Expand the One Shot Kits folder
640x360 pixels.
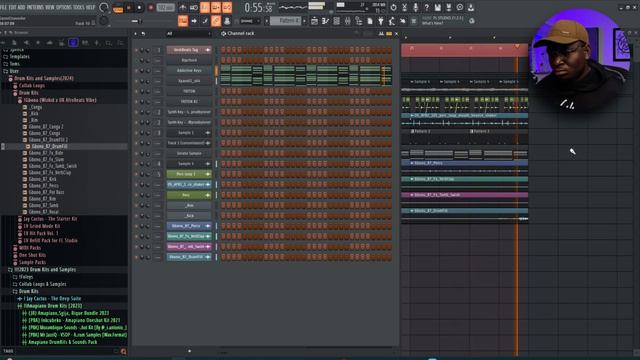[32, 255]
